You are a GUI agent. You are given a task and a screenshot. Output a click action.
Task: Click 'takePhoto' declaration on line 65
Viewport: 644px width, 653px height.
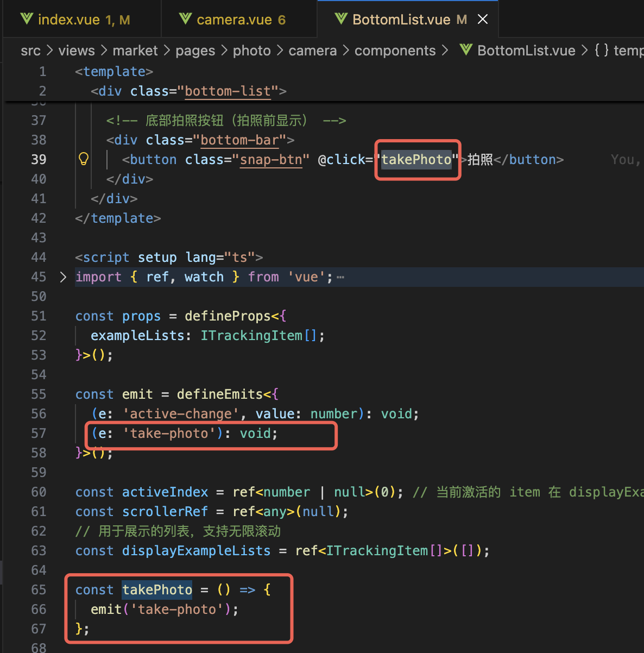[x=157, y=589]
